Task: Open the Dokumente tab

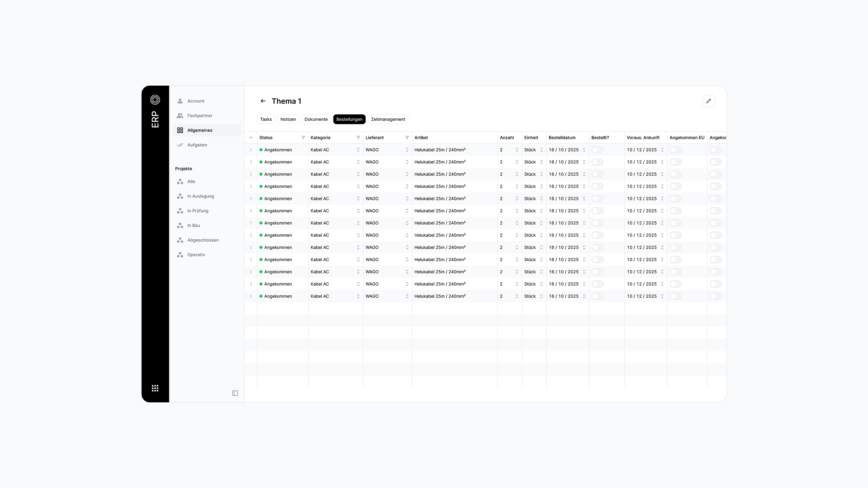Action: (x=316, y=119)
